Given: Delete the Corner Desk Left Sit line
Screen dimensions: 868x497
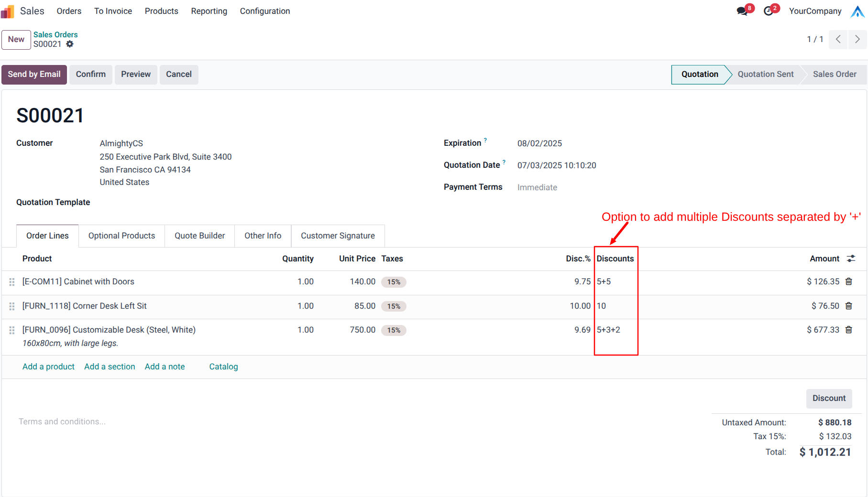Looking at the screenshot, I should click(x=849, y=306).
